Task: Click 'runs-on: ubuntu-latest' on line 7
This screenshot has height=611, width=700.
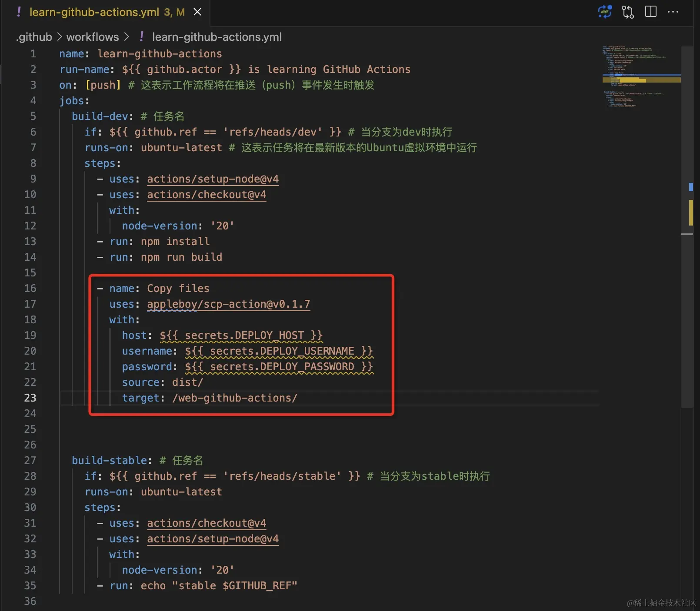Action: point(153,148)
